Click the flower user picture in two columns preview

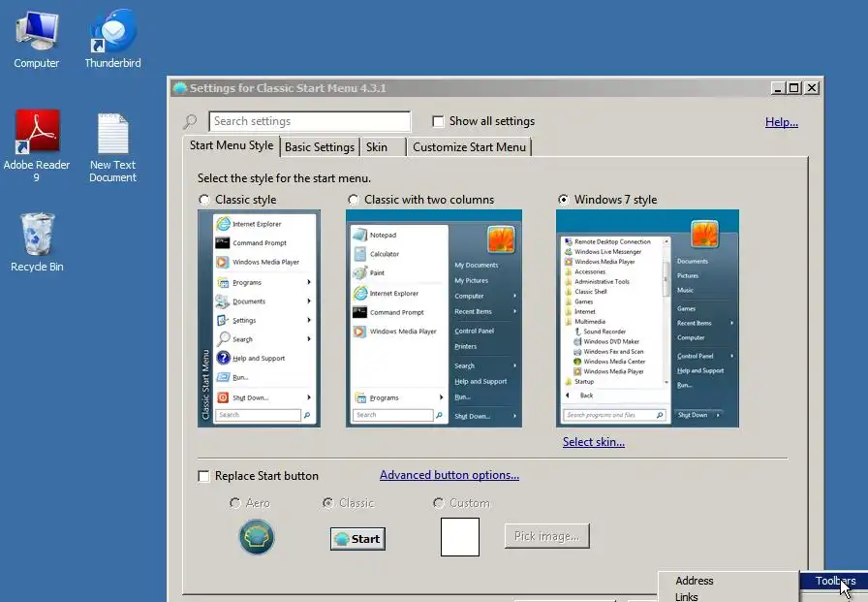(501, 239)
